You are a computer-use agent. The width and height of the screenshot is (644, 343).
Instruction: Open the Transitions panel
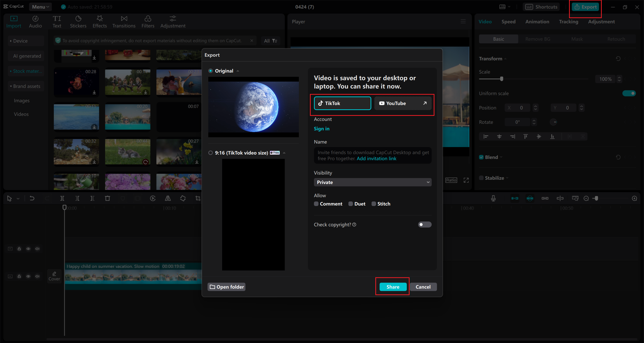coord(124,21)
